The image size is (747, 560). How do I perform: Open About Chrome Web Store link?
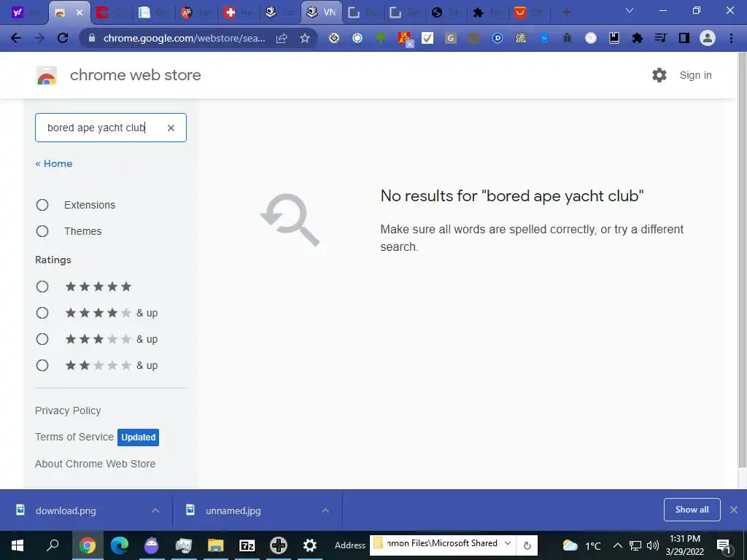pyautogui.click(x=95, y=463)
